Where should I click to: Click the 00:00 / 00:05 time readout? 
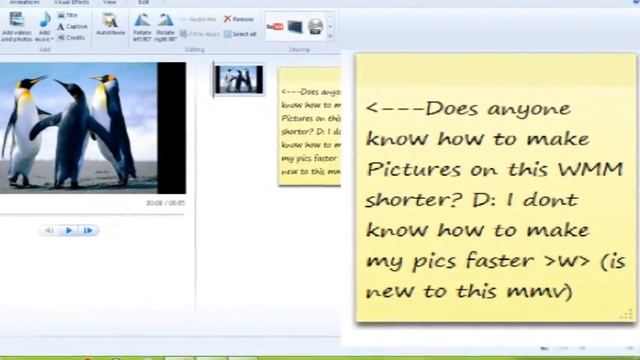[165, 203]
